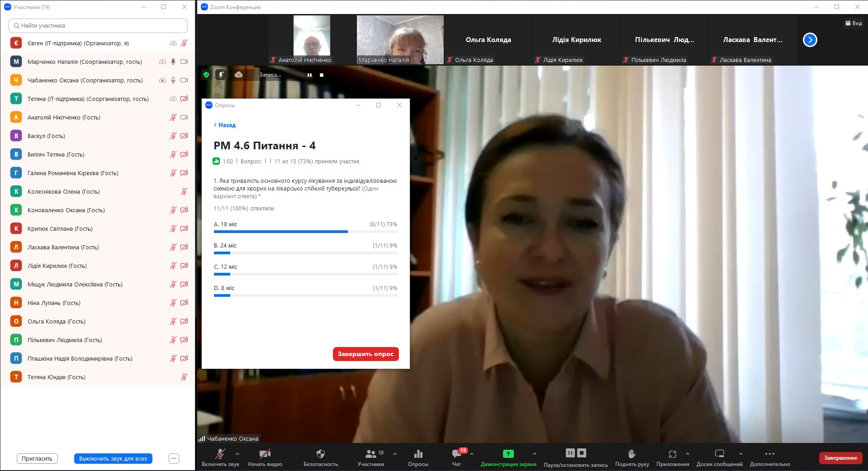Open Apps (Приложения) toolbar icon
The image size is (868, 471).
[672, 454]
